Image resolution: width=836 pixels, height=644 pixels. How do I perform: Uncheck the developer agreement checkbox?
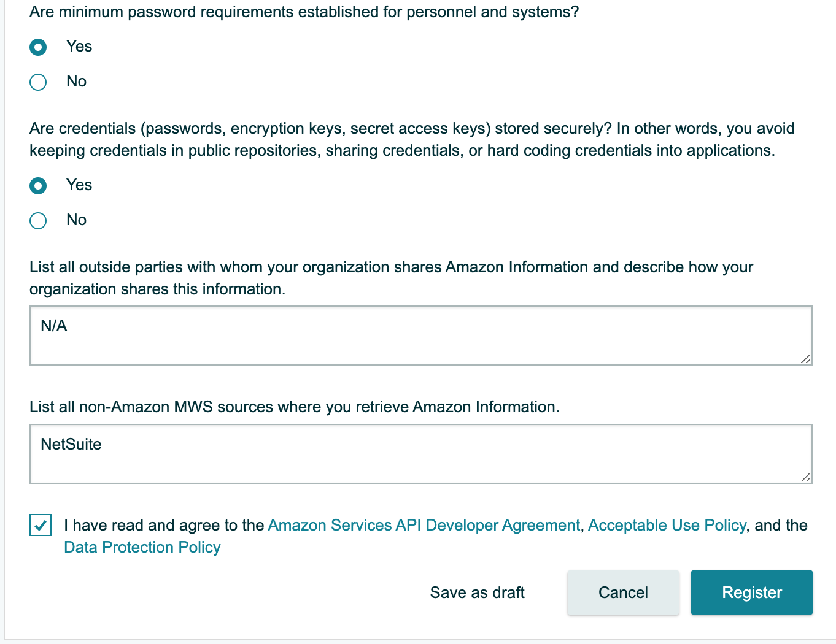pos(41,526)
